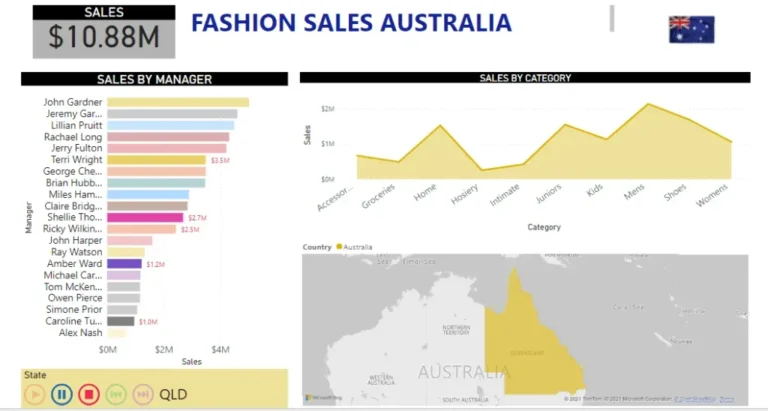Click the Sales By Category title bar

pyautogui.click(x=524, y=78)
